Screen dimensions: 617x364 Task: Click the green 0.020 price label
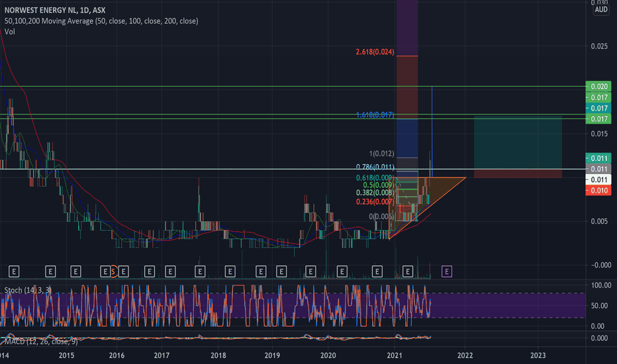pos(598,87)
